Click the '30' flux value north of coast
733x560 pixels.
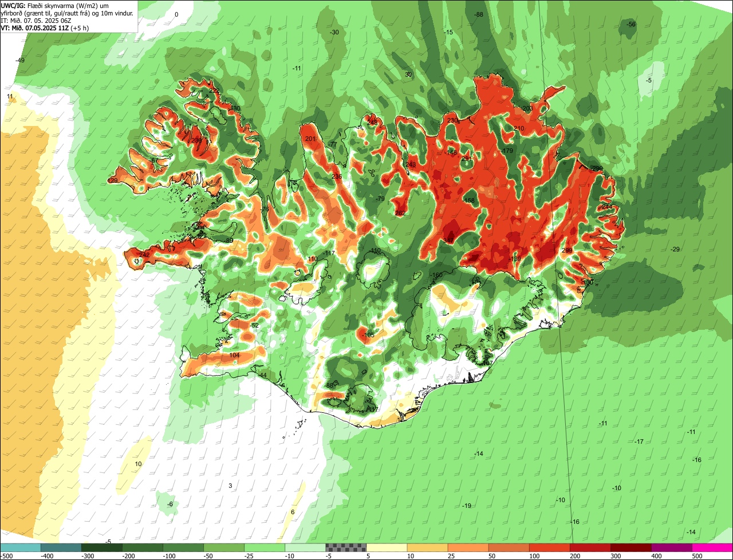click(x=408, y=74)
